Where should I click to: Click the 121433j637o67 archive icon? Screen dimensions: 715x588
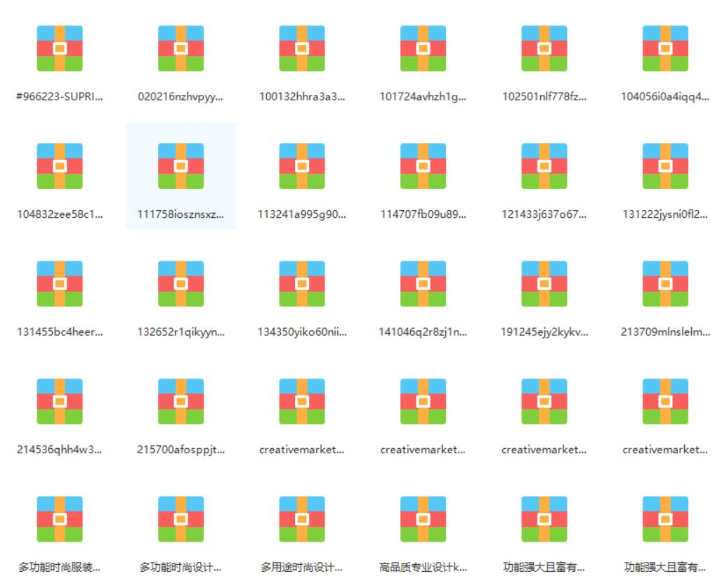pos(544,166)
